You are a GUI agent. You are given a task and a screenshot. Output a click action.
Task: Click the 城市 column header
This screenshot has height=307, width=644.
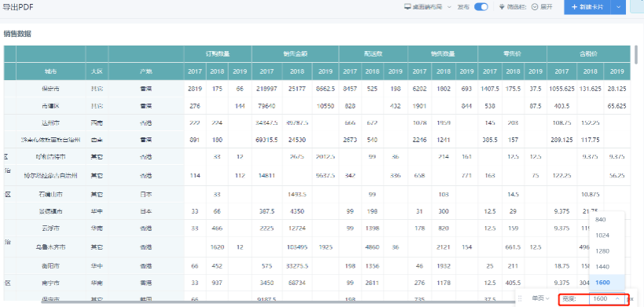click(x=51, y=71)
